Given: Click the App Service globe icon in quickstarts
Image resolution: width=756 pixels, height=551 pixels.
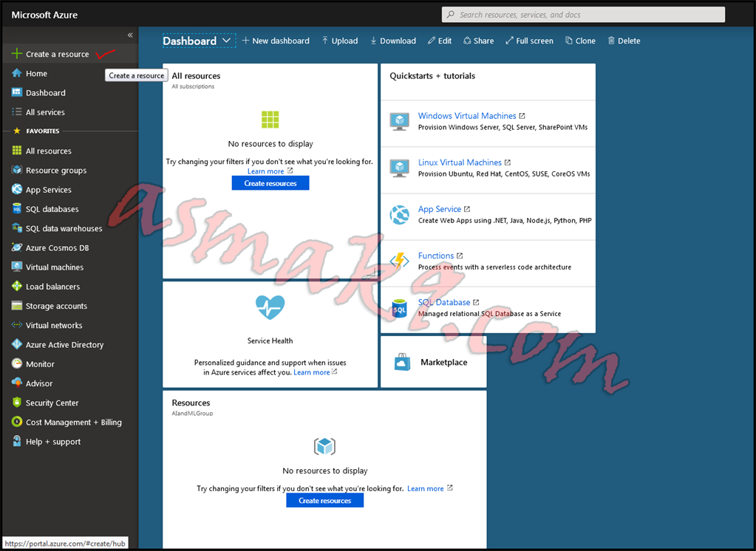Looking at the screenshot, I should point(399,214).
